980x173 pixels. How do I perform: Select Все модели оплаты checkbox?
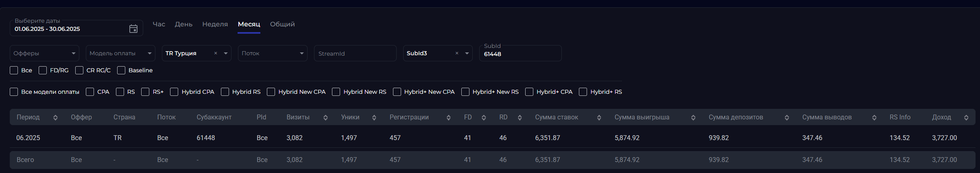14,92
